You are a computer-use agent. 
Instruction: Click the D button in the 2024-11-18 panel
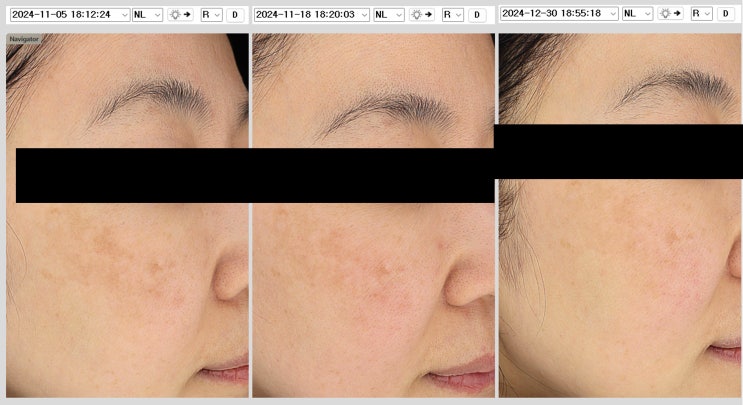477,15
